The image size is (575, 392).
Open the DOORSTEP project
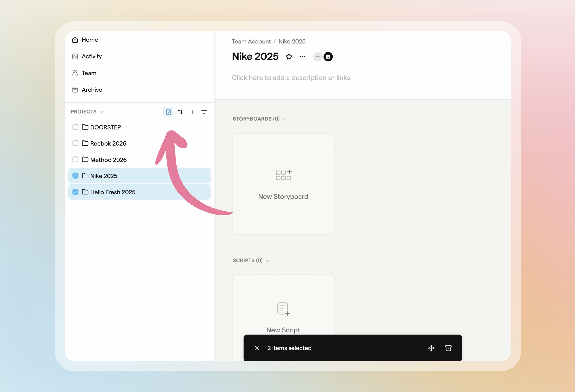[106, 127]
